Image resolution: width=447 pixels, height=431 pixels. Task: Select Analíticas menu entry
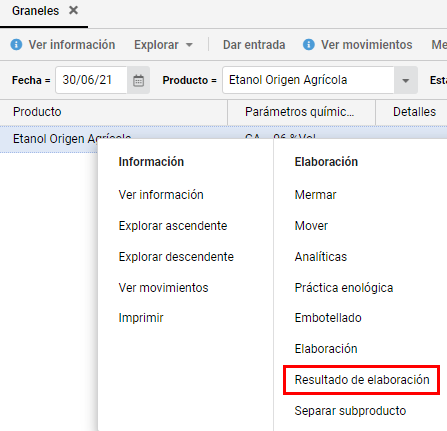(x=321, y=257)
